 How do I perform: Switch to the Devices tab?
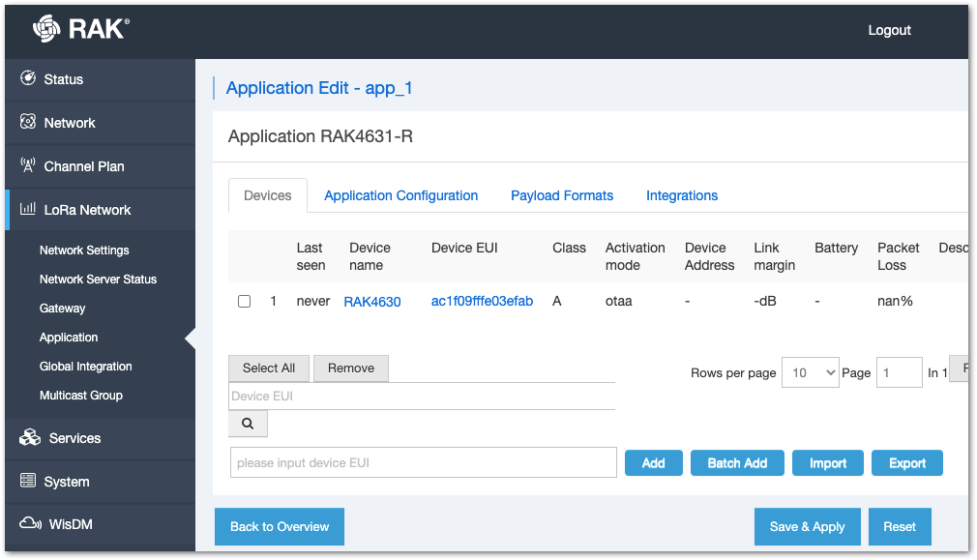(x=267, y=195)
